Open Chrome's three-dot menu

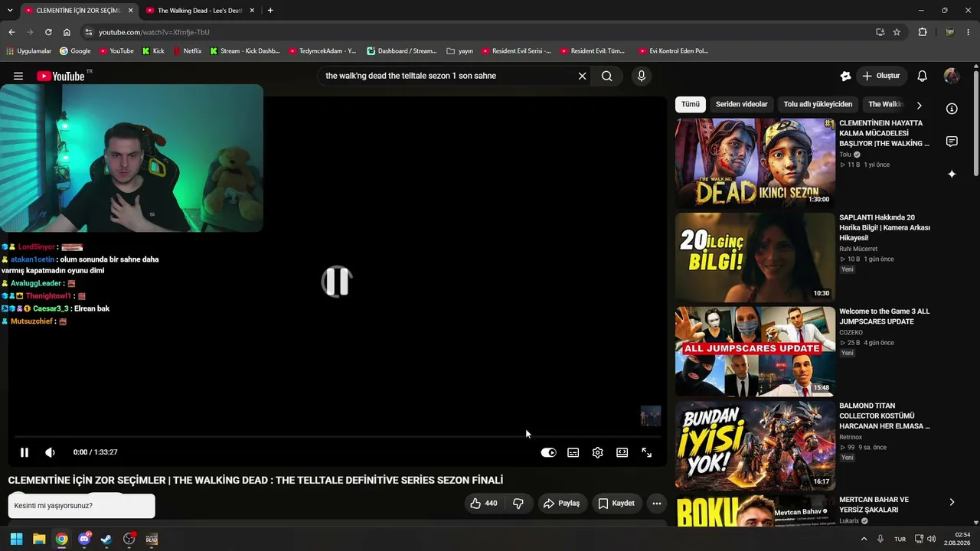(969, 32)
